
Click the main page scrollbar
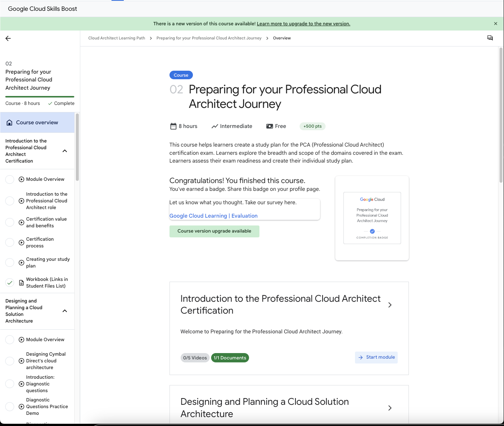tap(501, 115)
